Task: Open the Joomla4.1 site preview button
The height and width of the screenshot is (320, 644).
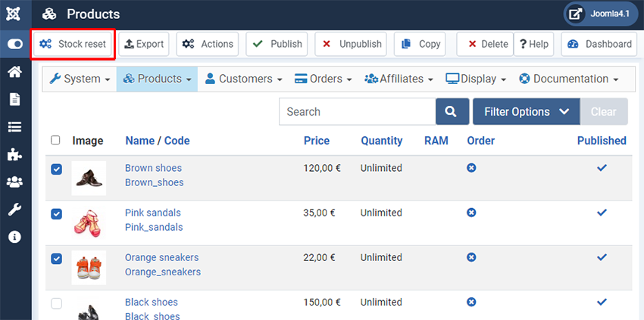Action: (601, 14)
